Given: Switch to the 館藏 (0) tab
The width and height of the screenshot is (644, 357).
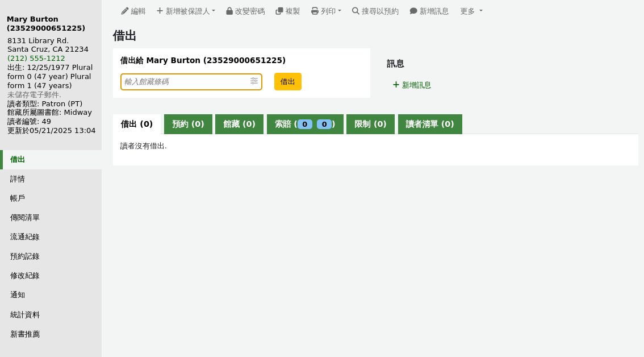Looking at the screenshot, I should coord(240,124).
